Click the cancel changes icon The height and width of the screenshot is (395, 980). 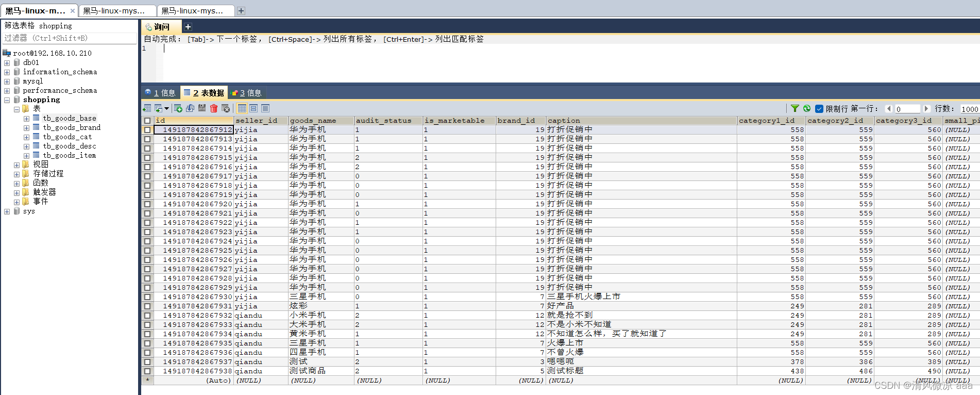(x=226, y=108)
